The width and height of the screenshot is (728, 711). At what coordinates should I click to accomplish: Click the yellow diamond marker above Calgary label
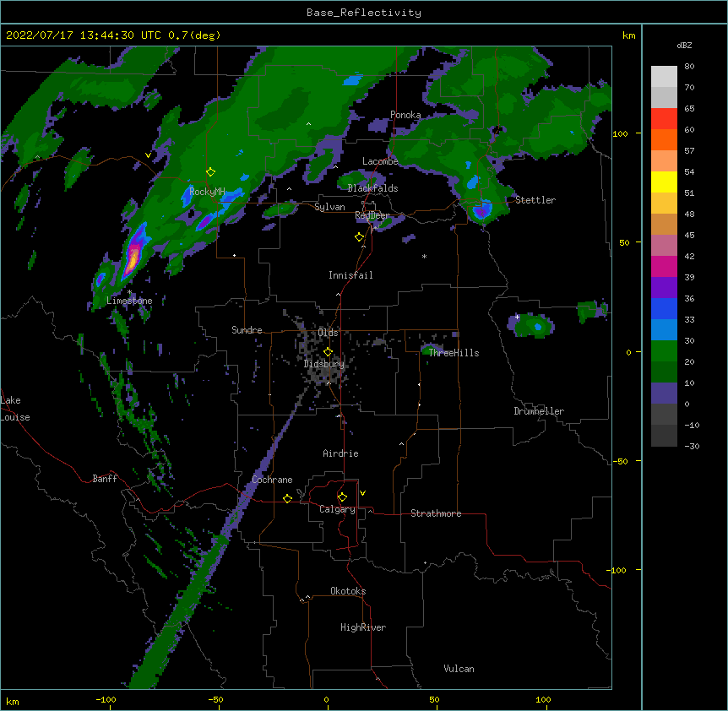pyautogui.click(x=342, y=497)
